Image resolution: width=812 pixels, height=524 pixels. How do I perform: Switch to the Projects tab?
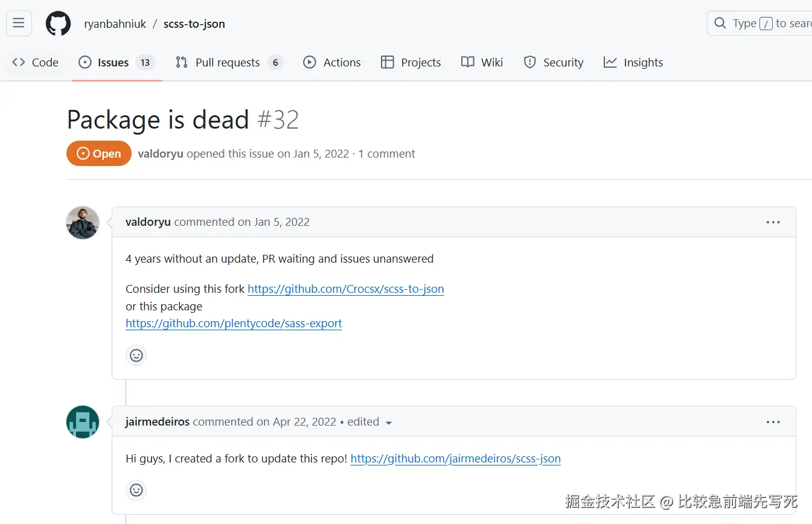[411, 62]
